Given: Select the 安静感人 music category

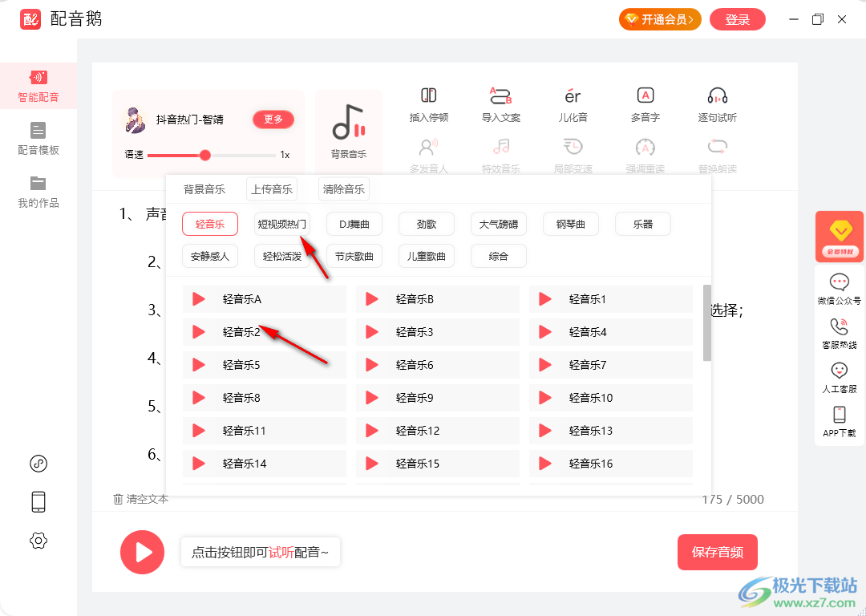Looking at the screenshot, I should click(x=209, y=257).
